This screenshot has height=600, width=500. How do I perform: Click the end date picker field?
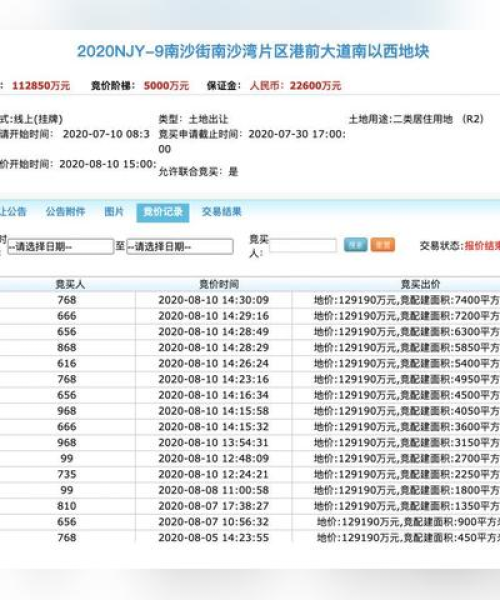(x=180, y=246)
